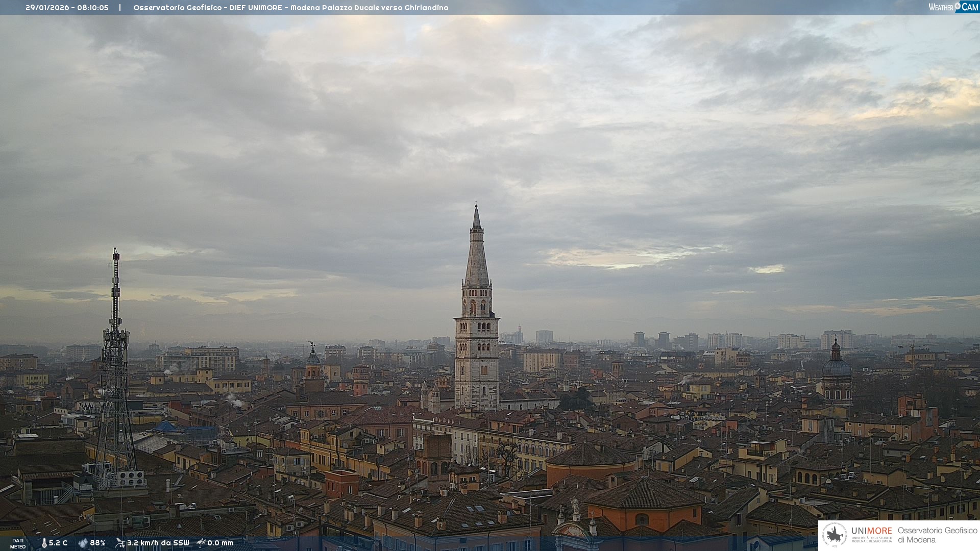Click the UNIMORE university crest emblem
The height and width of the screenshot is (551, 980).
coord(835,535)
